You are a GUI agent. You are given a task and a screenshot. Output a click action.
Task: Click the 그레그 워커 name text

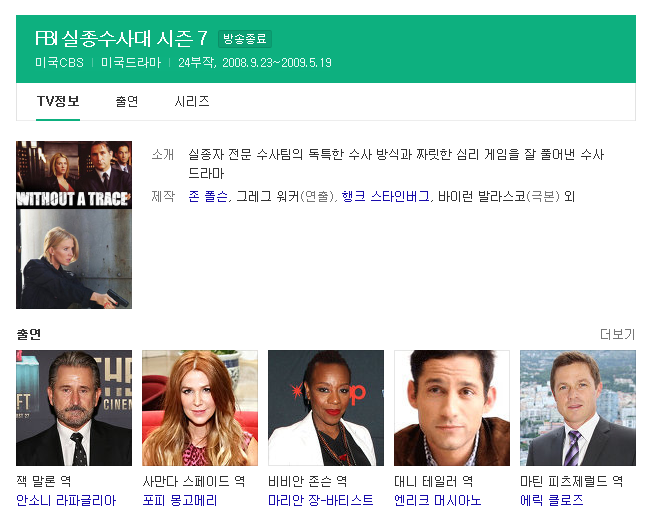[267, 196]
